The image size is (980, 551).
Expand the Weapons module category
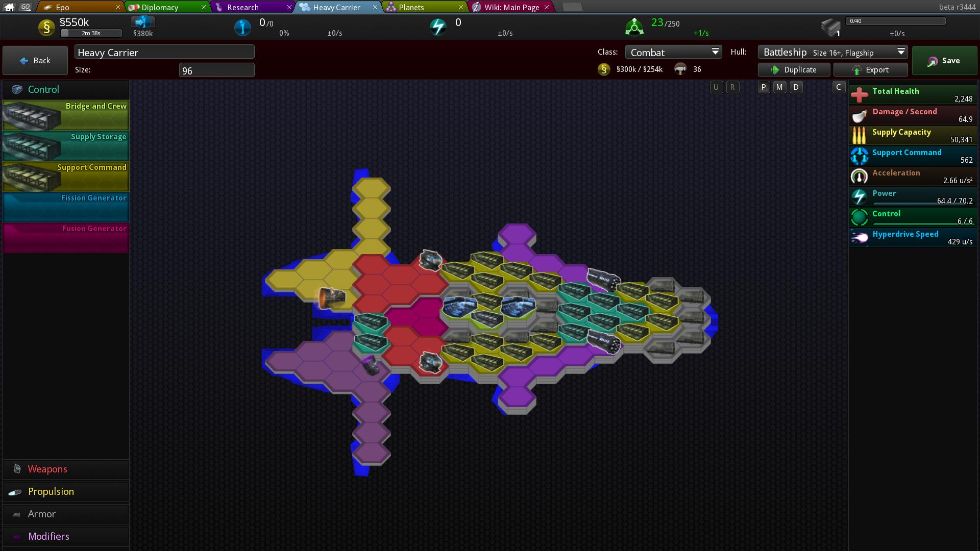(x=47, y=469)
